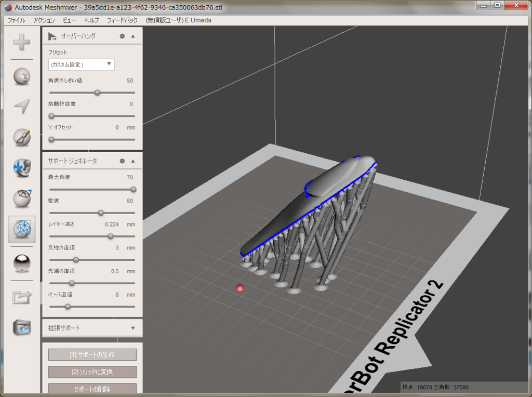Click the ベース直径 slider handle
This screenshot has height=397, width=532.
68,307
